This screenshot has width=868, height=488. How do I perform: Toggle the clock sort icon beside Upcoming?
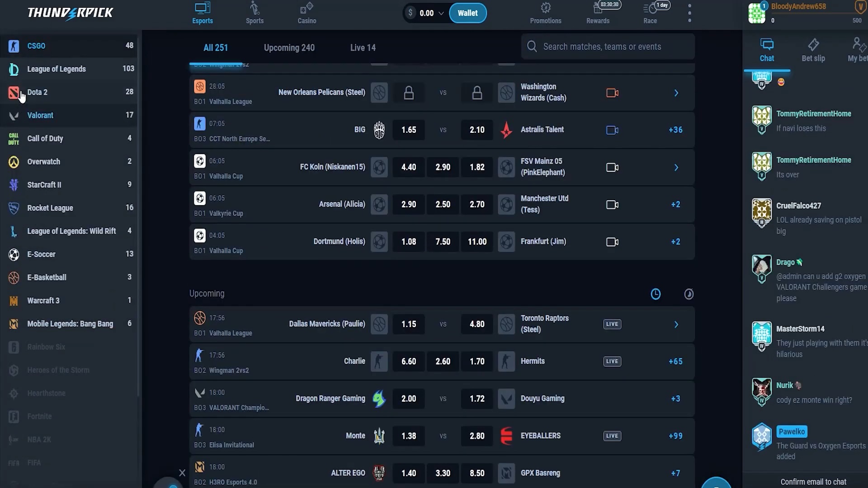click(x=656, y=294)
